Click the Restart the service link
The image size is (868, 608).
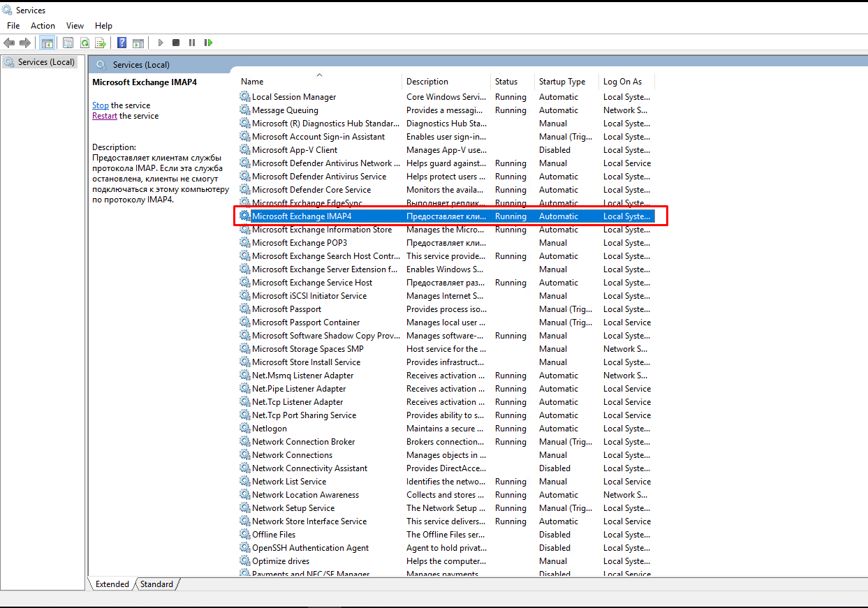pos(105,116)
